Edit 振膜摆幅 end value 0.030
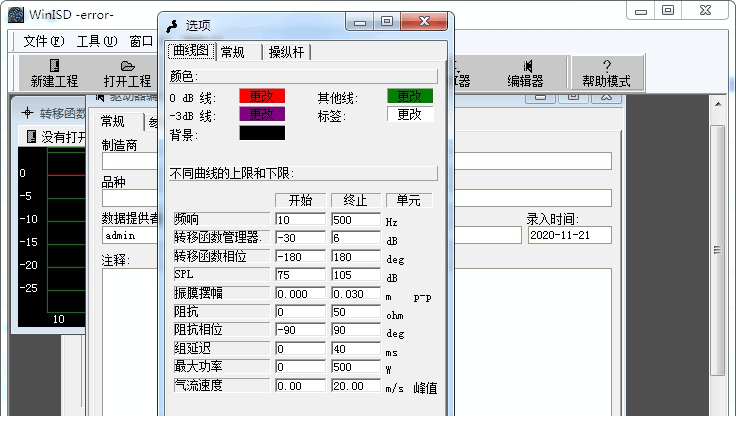Screen dimensions: 736x432 pos(356,294)
